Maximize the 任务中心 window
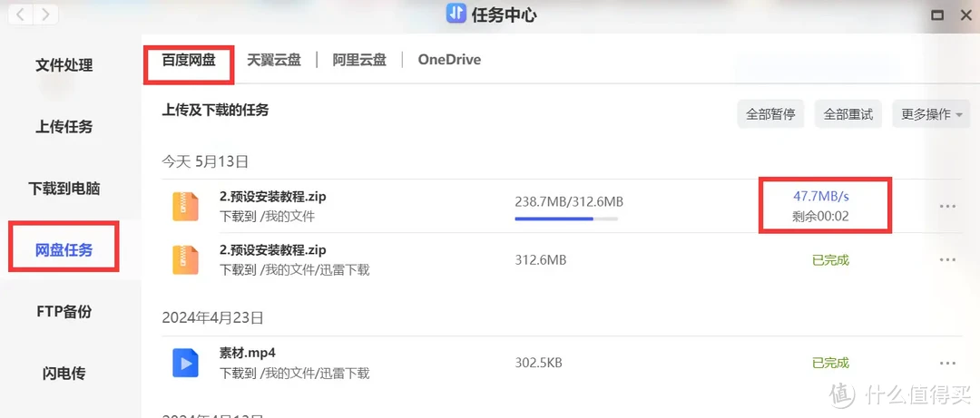The width and height of the screenshot is (980, 418). 936,15
